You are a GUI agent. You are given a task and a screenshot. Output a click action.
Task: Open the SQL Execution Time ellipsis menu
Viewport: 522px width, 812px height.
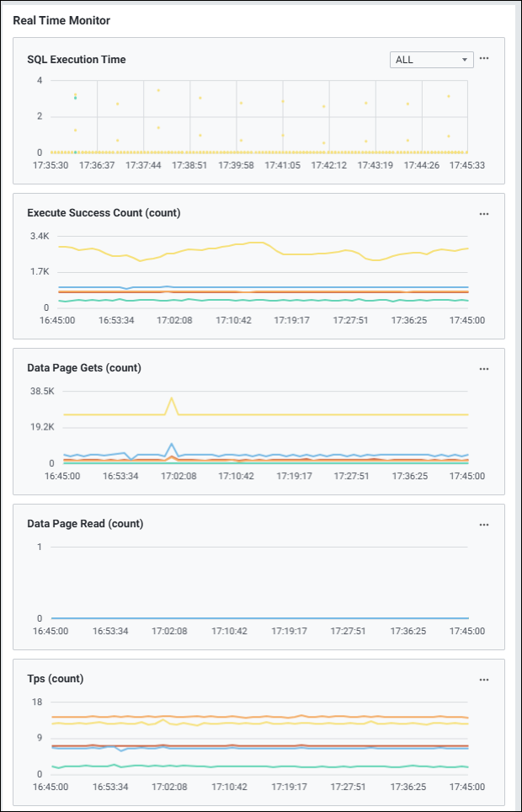(x=484, y=59)
